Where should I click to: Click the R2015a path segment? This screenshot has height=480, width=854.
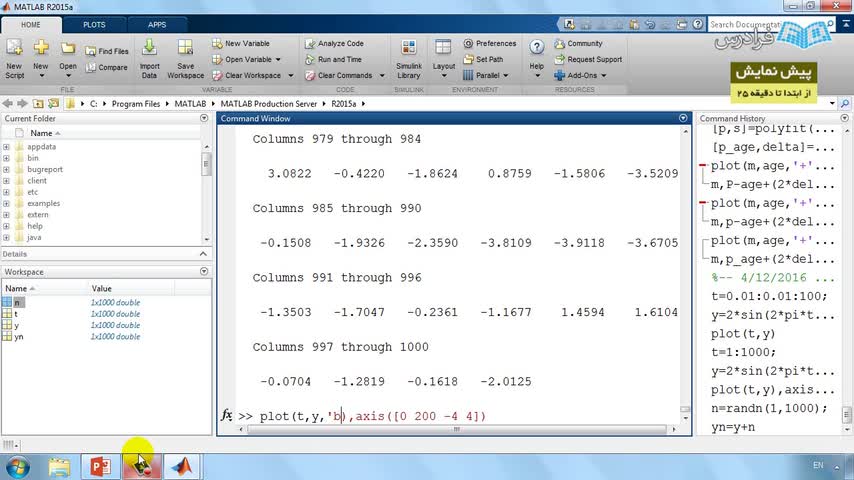tap(344, 104)
